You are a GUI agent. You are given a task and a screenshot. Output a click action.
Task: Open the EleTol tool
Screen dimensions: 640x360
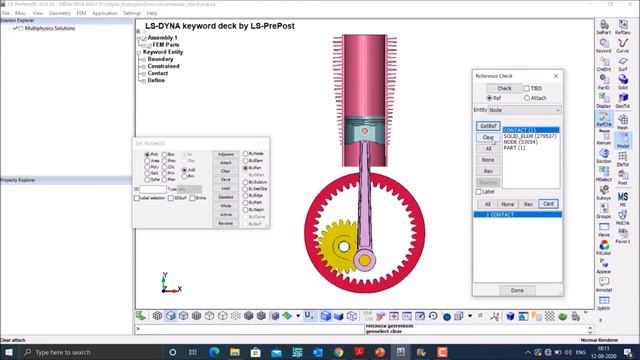622,159
